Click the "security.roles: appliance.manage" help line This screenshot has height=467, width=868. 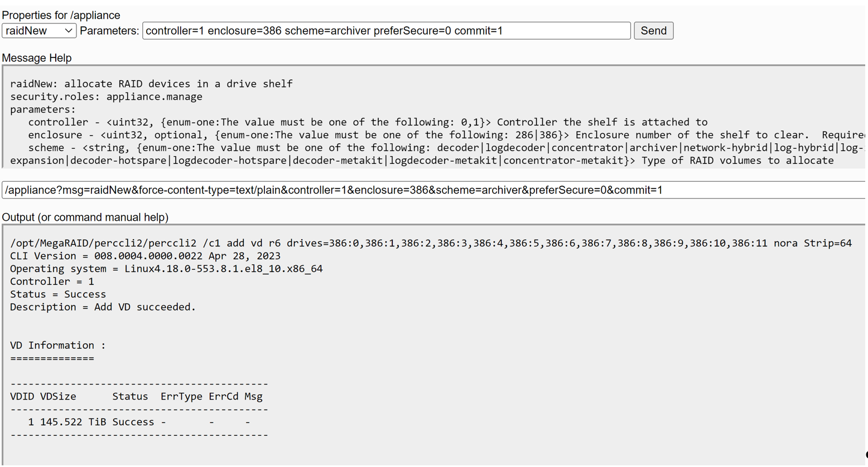106,96
